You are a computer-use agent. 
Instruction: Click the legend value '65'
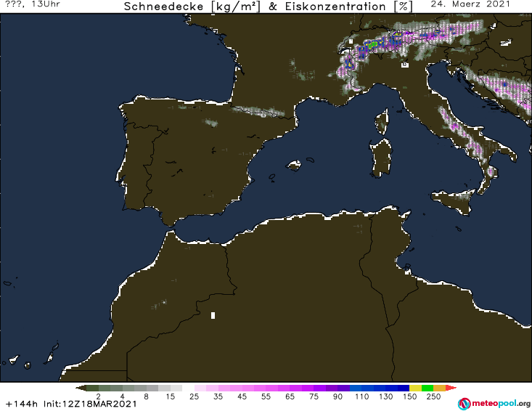point(290,396)
